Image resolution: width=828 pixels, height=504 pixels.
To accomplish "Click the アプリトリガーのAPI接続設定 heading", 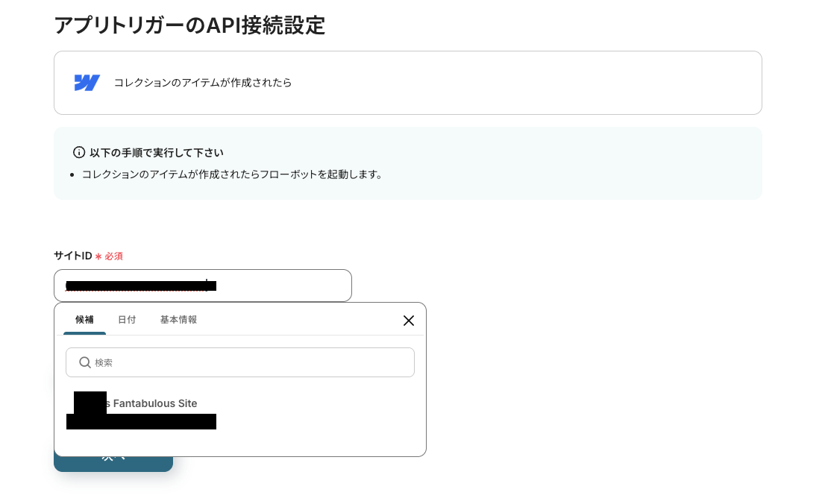I will [189, 25].
